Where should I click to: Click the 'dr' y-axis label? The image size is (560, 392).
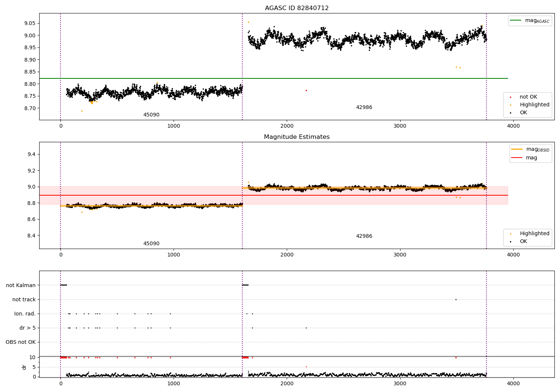[x=24, y=367]
